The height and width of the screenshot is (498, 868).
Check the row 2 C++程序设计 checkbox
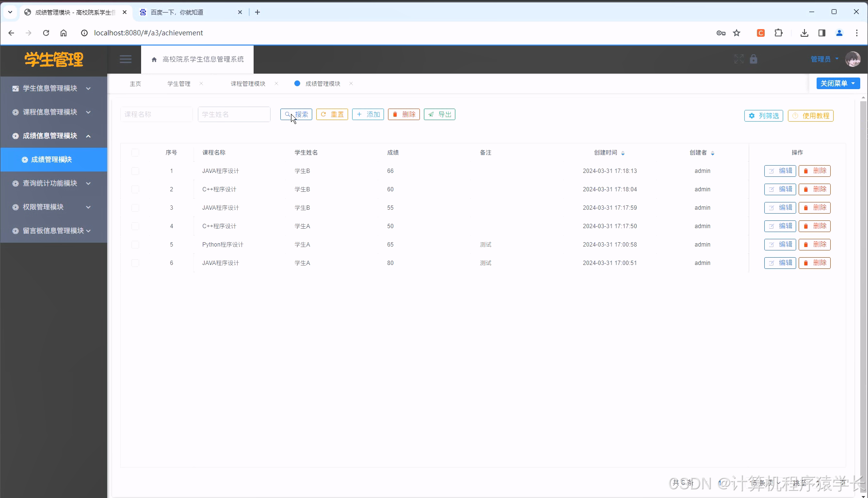[135, 189]
